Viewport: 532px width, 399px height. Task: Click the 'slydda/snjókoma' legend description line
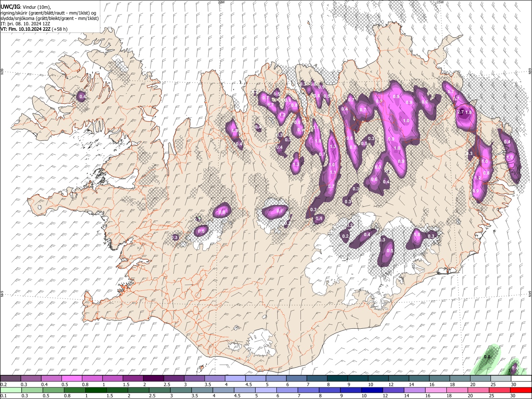pos(49,18)
